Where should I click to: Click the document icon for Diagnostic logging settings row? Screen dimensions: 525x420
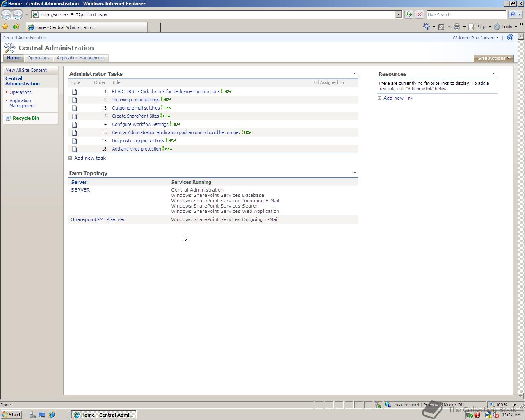(75, 141)
